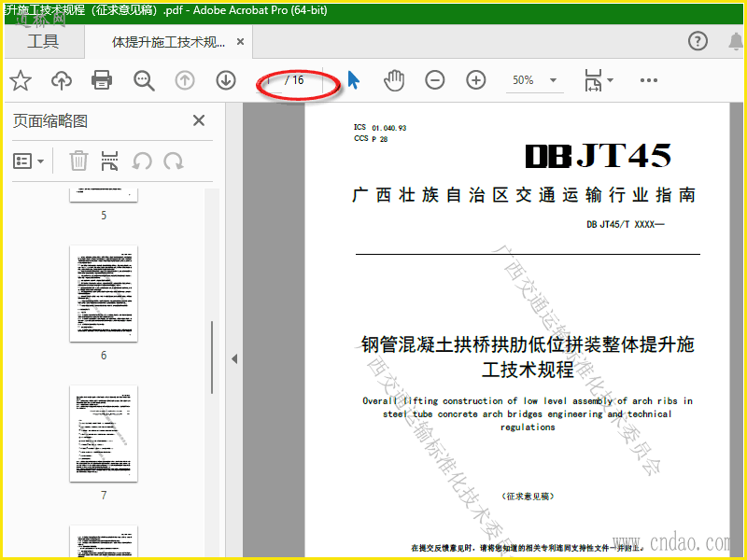Print the document with the printer icon
The image size is (747, 560).
(x=102, y=80)
